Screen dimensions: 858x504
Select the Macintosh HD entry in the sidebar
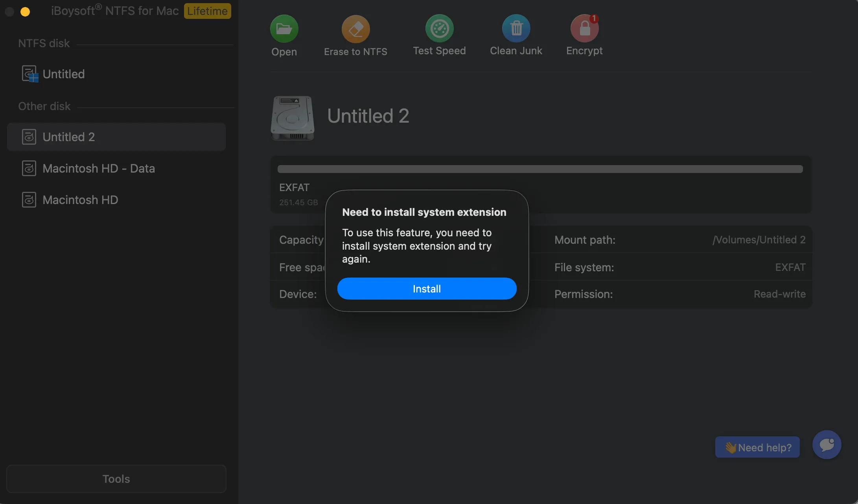pos(116,200)
